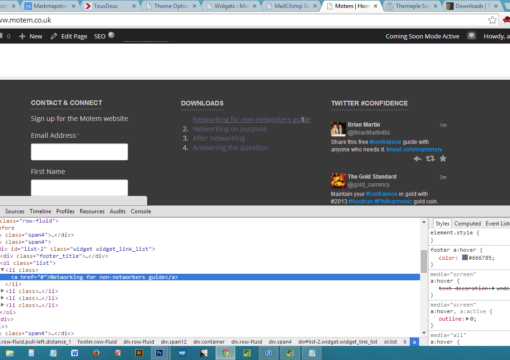Open Photoshop from the taskbar

pyautogui.click(x=160, y=353)
